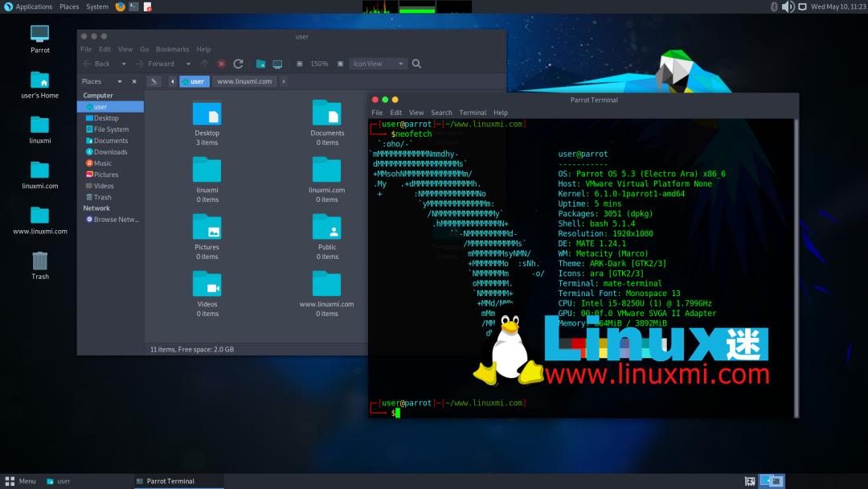This screenshot has height=489, width=868.
Task: Toggle the location edit pencil button
Action: [154, 81]
